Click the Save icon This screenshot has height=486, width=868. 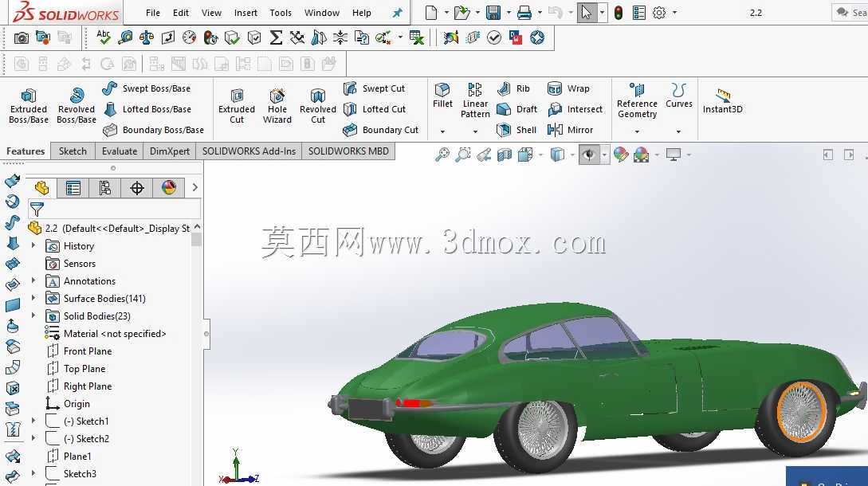coord(493,12)
